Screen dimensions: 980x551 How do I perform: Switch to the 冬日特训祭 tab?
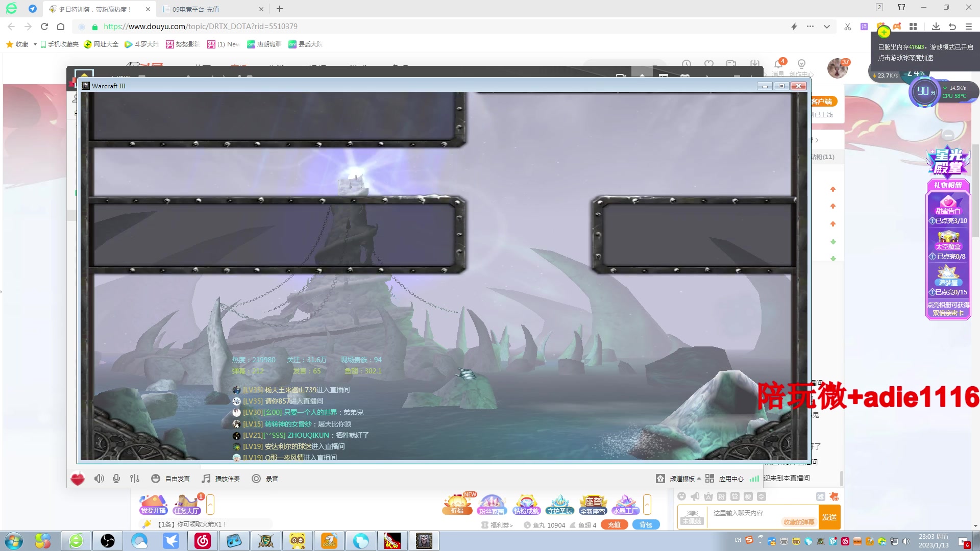[x=100, y=9]
